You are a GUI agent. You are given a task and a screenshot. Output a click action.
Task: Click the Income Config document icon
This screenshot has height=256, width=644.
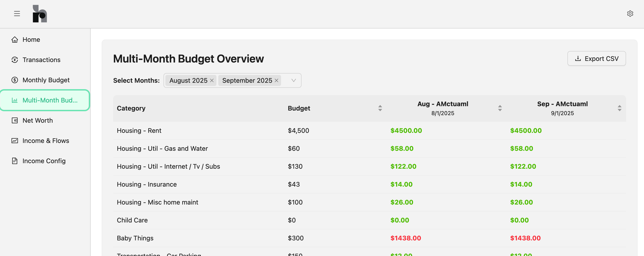[x=15, y=161]
